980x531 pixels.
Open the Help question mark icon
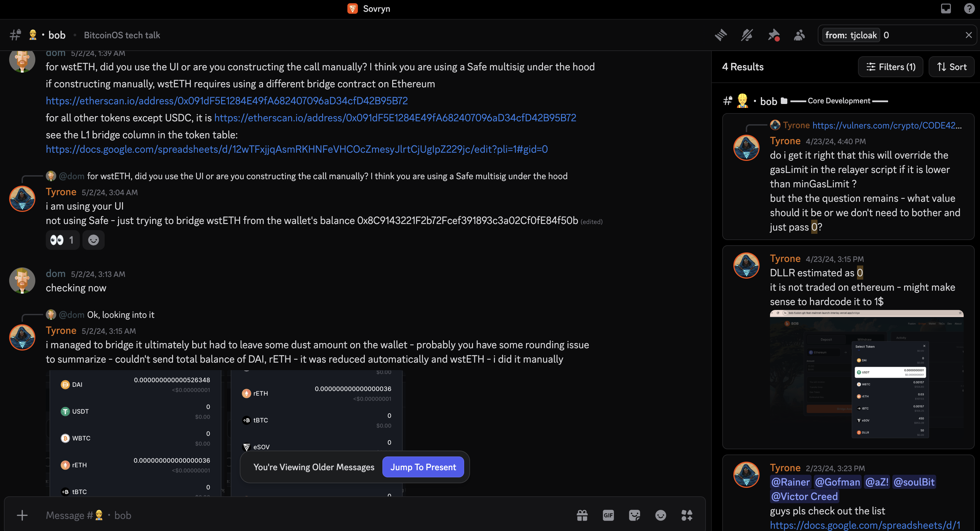coord(969,9)
